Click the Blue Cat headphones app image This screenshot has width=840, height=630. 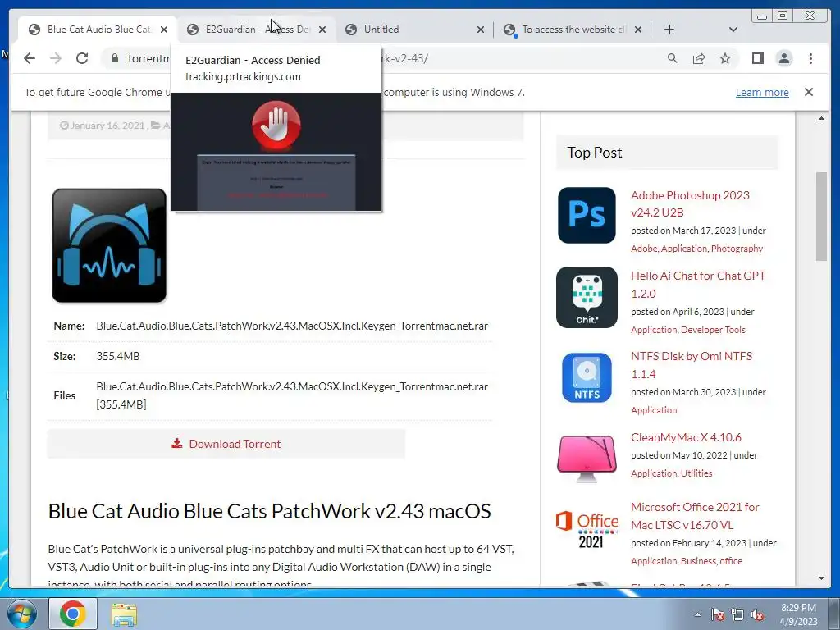point(109,245)
